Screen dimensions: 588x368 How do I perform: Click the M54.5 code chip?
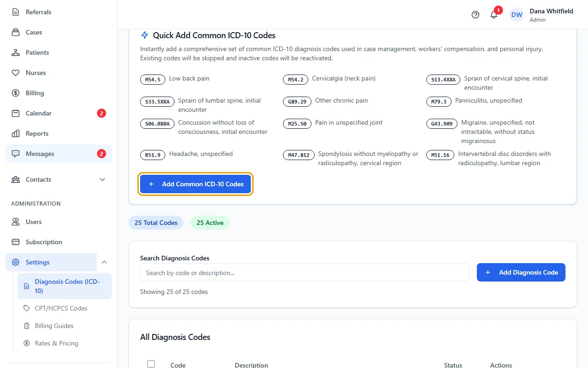coord(153,80)
